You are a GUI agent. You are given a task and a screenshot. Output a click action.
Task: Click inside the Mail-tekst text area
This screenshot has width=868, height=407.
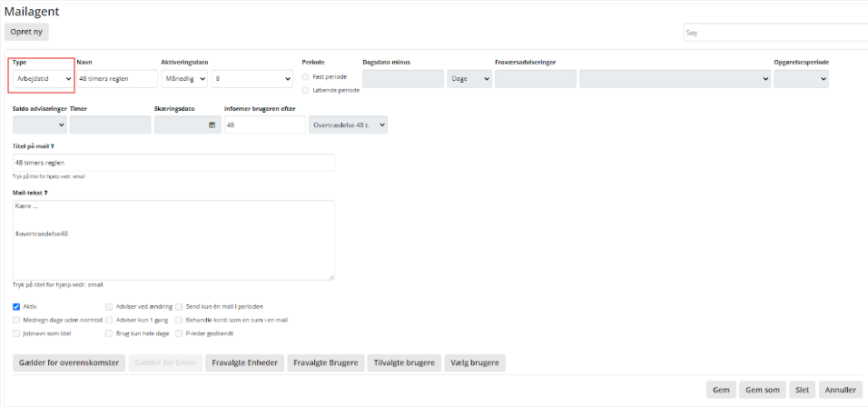[x=173, y=240]
